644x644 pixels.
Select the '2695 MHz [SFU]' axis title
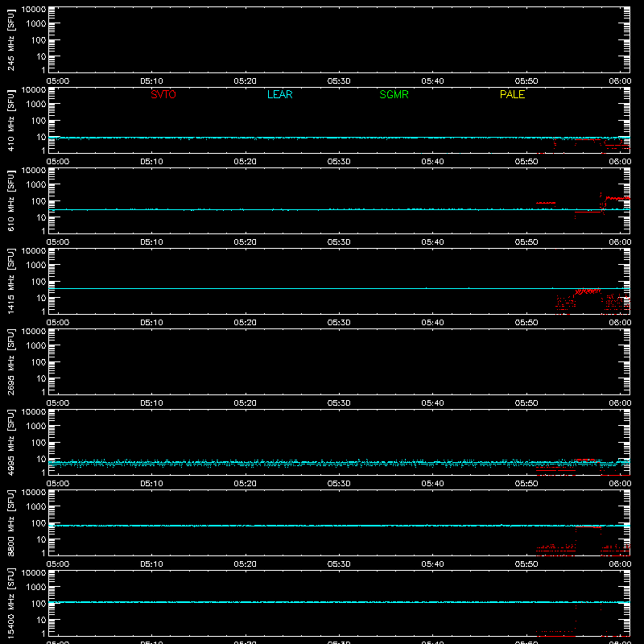10,362
